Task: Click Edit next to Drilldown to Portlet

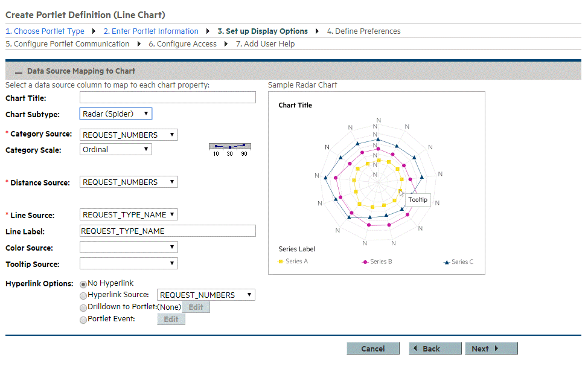Action: click(196, 307)
